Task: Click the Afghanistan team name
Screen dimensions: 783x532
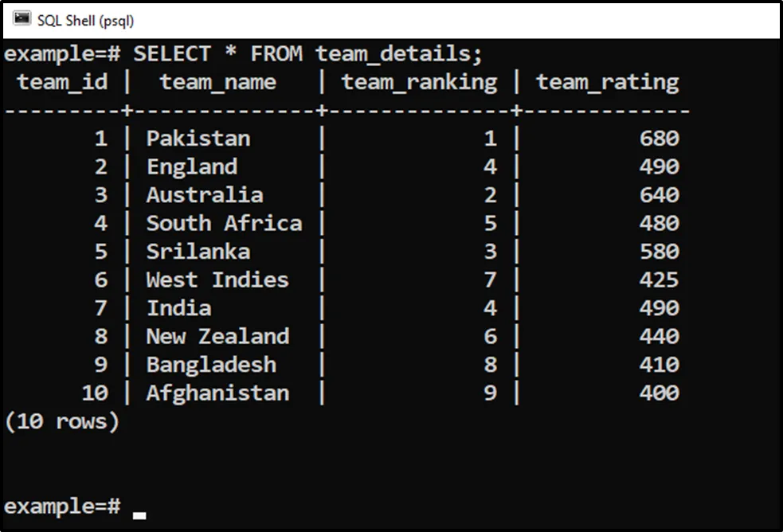Action: click(217, 393)
